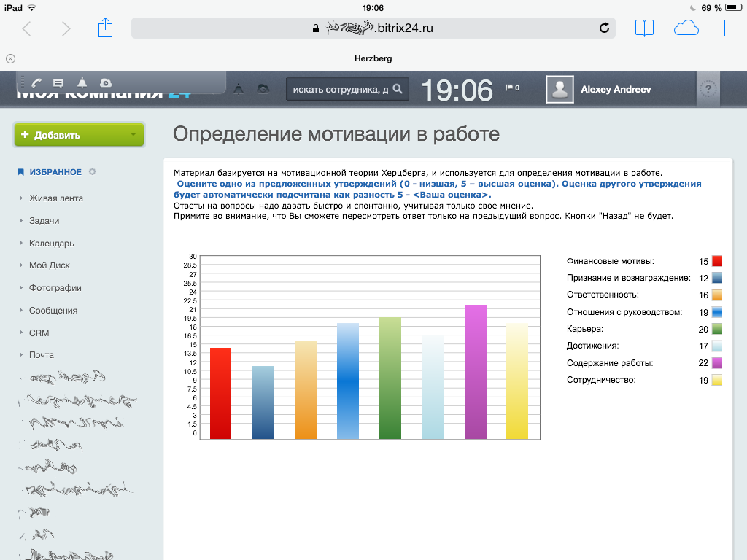This screenshot has height=560, width=747.
Task: Go to Задачи in the sidebar
Action: tap(44, 221)
